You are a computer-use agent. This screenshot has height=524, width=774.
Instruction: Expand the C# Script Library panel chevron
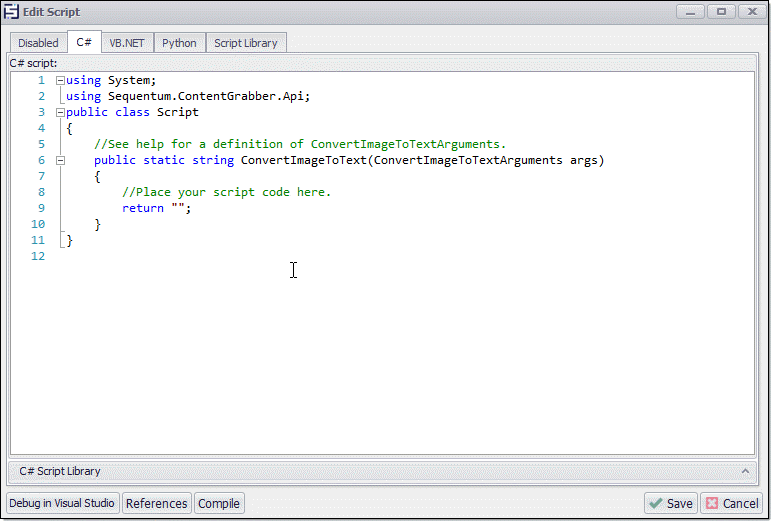(745, 471)
